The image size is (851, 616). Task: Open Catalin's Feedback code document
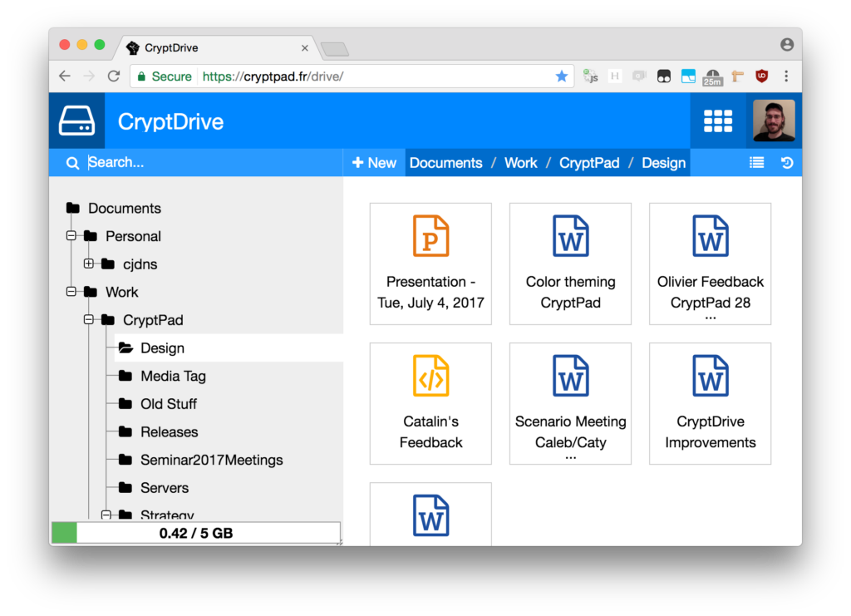coord(430,403)
